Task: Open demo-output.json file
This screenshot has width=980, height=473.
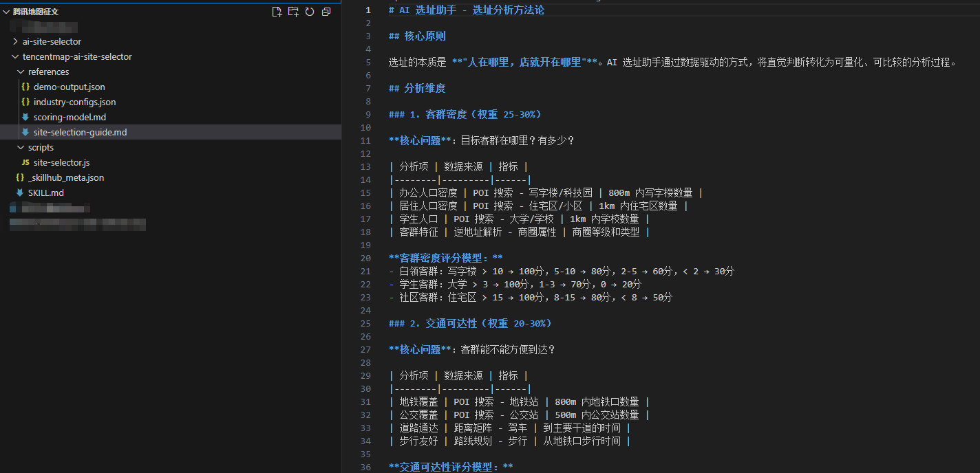Action: click(69, 87)
